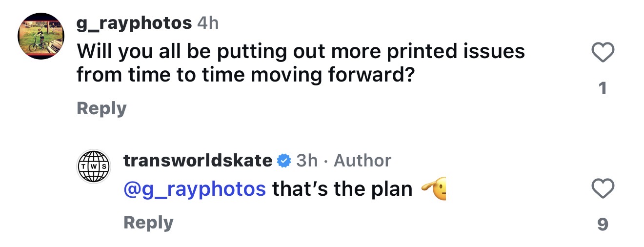Open g_rayphotos' profile picture
The width and height of the screenshot is (644, 247).
pyautogui.click(x=41, y=36)
